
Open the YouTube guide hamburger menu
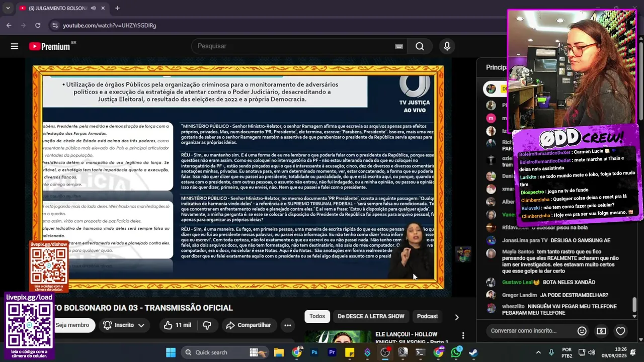point(14,46)
